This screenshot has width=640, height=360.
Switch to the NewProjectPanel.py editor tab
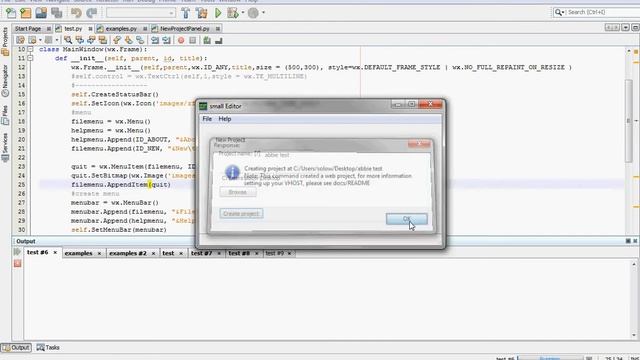(184, 29)
